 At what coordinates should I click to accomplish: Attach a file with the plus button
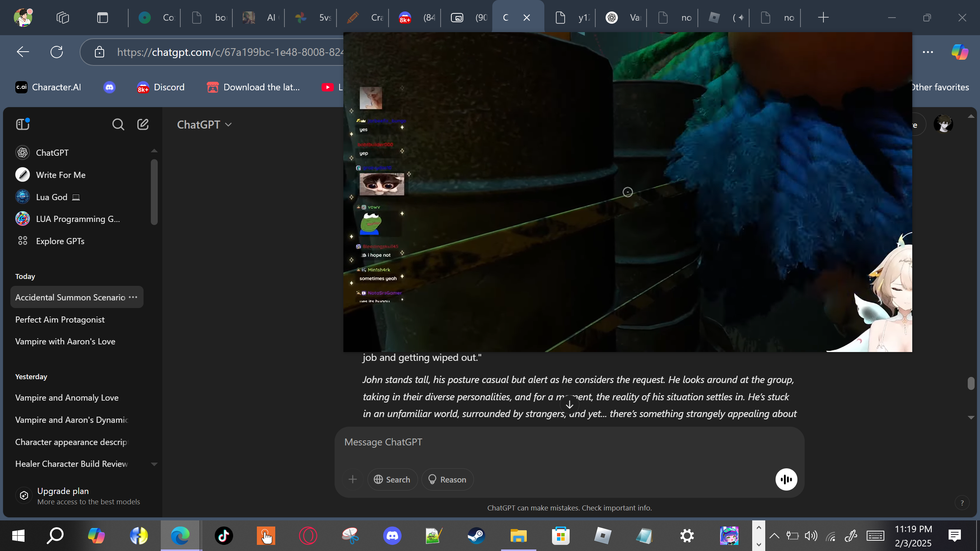click(353, 479)
